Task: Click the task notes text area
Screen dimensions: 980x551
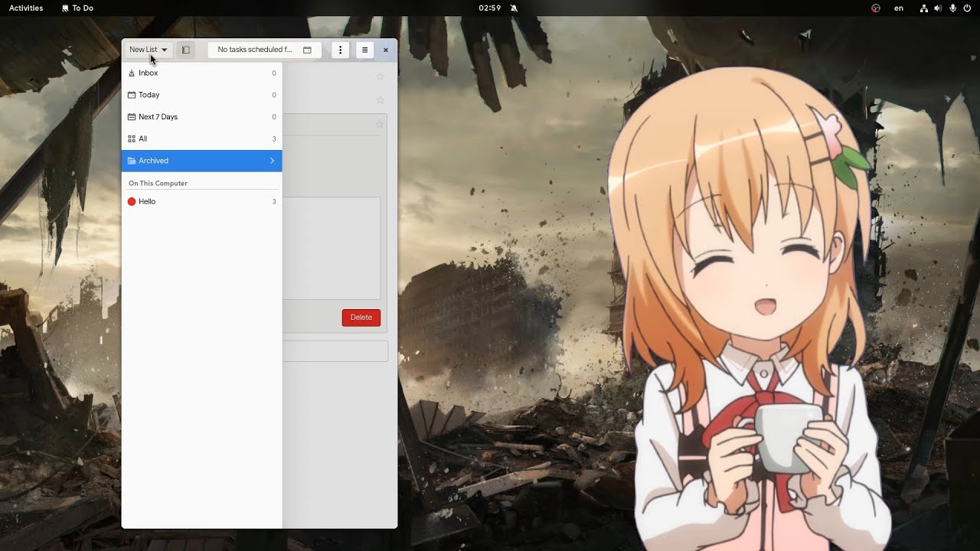Action: tap(332, 248)
